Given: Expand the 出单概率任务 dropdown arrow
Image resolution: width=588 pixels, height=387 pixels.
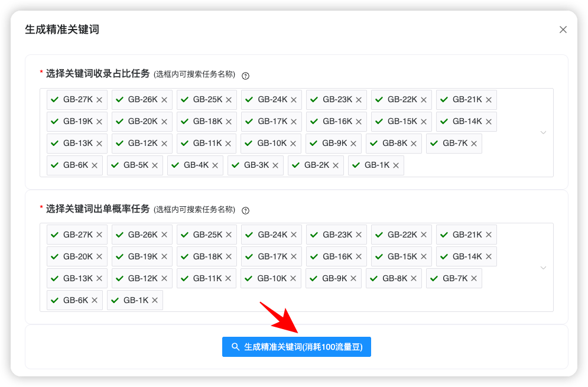Looking at the screenshot, I should point(543,268).
